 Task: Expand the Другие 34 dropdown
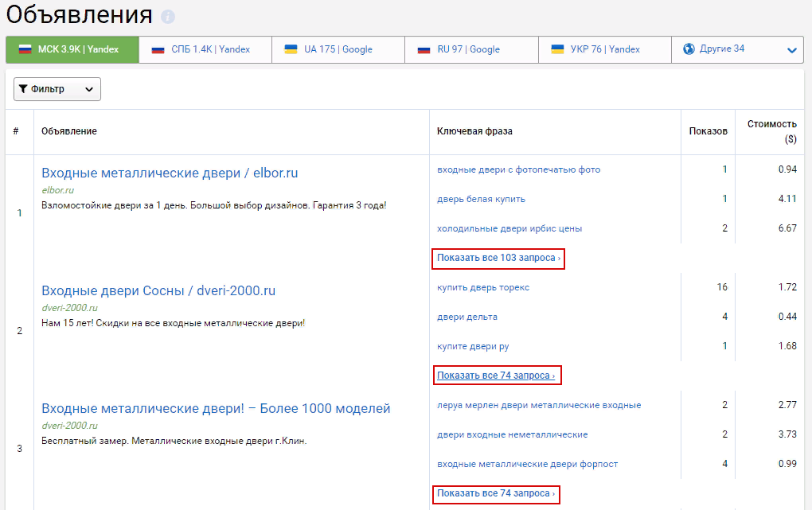click(737, 49)
